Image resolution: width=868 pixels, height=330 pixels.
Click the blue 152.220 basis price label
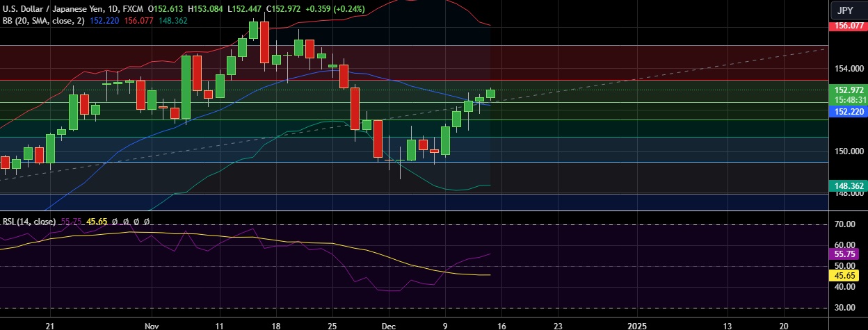tap(848, 111)
